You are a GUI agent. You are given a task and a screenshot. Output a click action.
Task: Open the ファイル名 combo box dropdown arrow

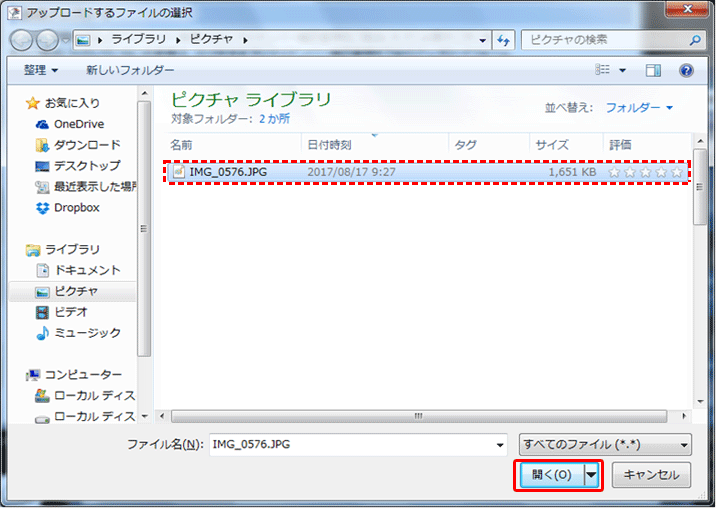(500, 445)
